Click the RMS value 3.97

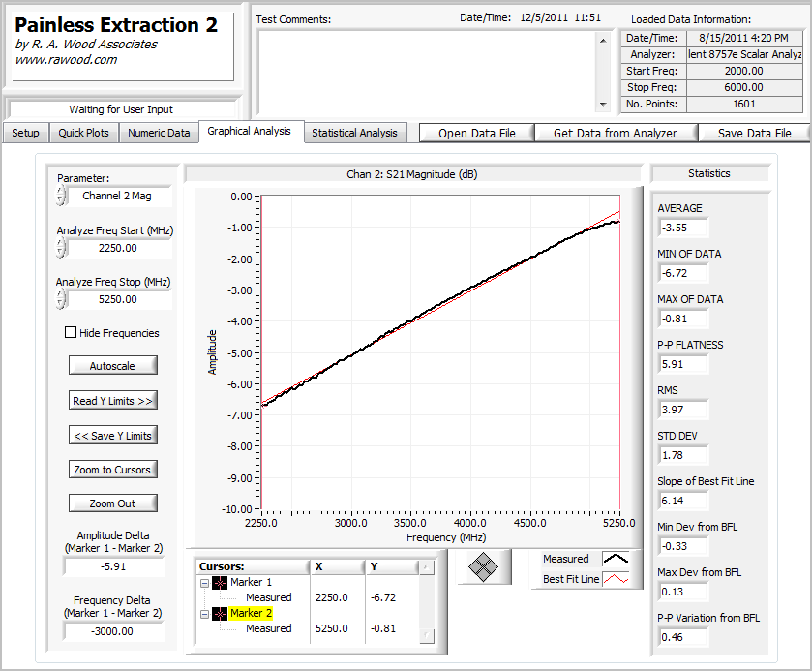click(x=683, y=410)
